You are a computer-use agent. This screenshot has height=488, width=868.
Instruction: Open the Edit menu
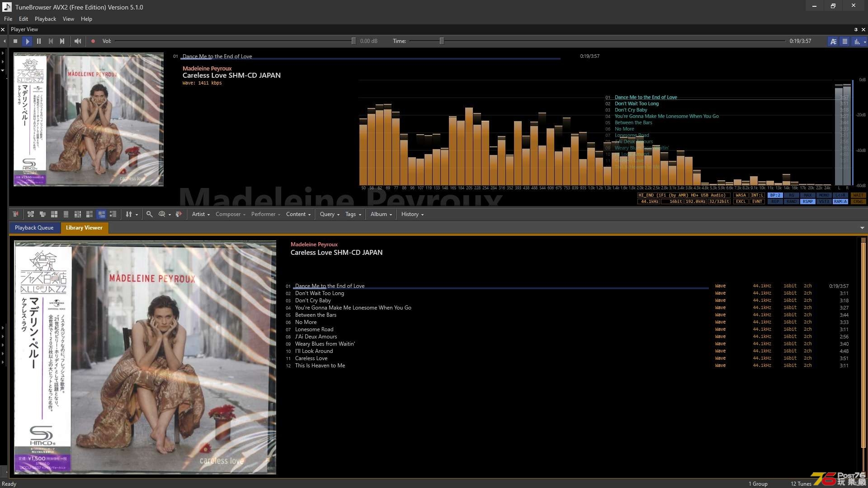24,19
